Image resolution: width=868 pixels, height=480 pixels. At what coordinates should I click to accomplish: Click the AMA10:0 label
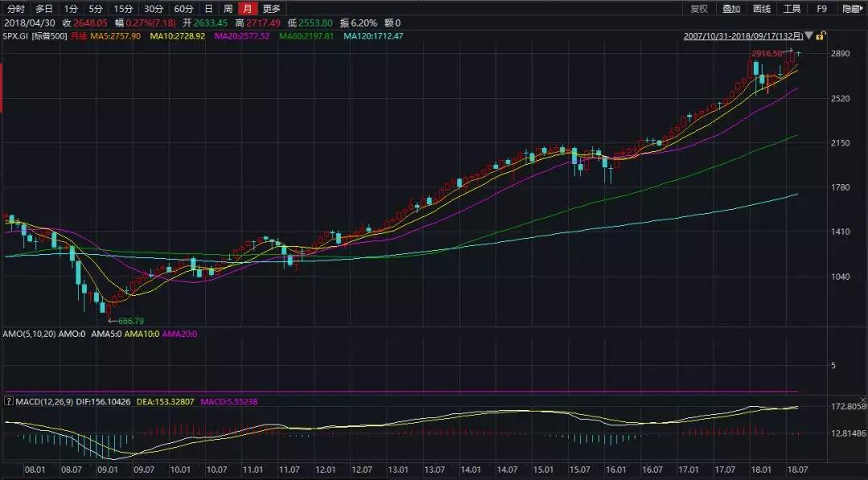(141, 334)
